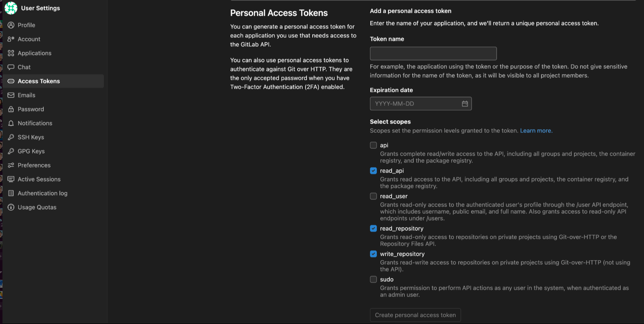644x324 pixels.
Task: Open Password lock icon
Action: pyautogui.click(x=11, y=109)
